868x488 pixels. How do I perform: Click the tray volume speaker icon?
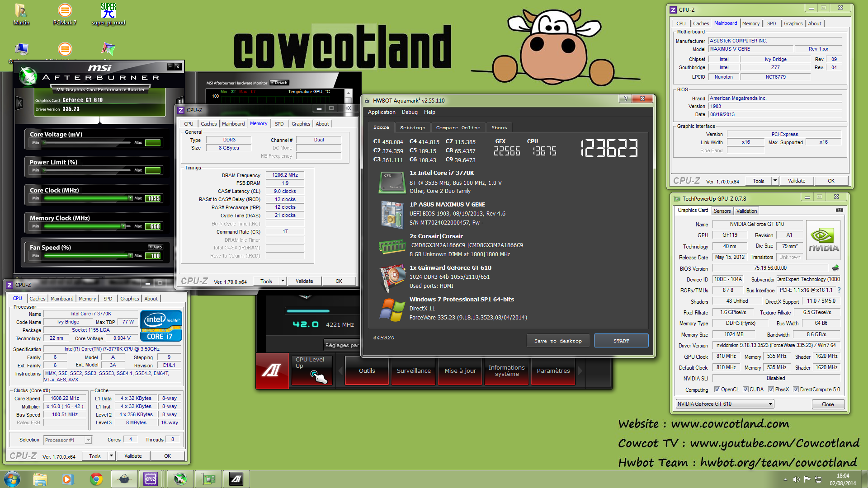[796, 479]
